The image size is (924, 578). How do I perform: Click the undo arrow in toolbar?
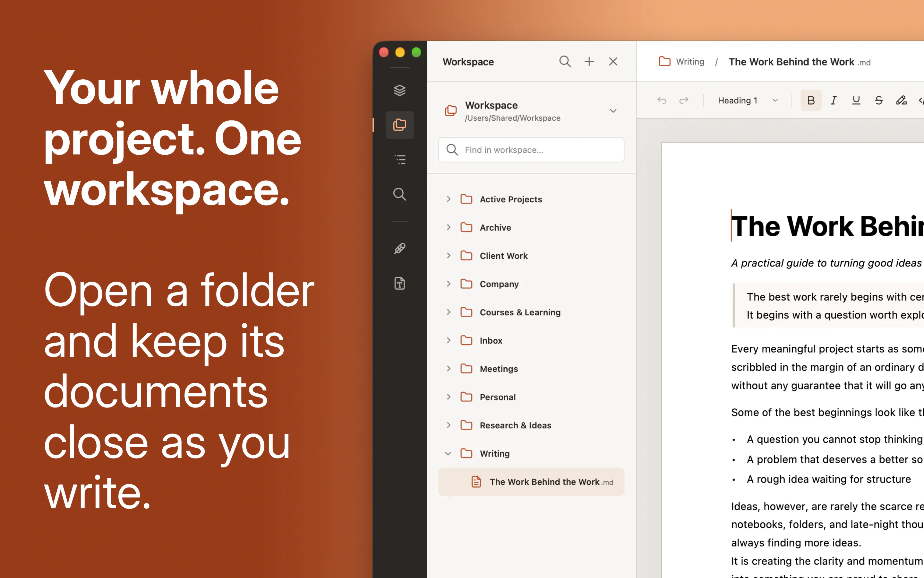(x=662, y=101)
